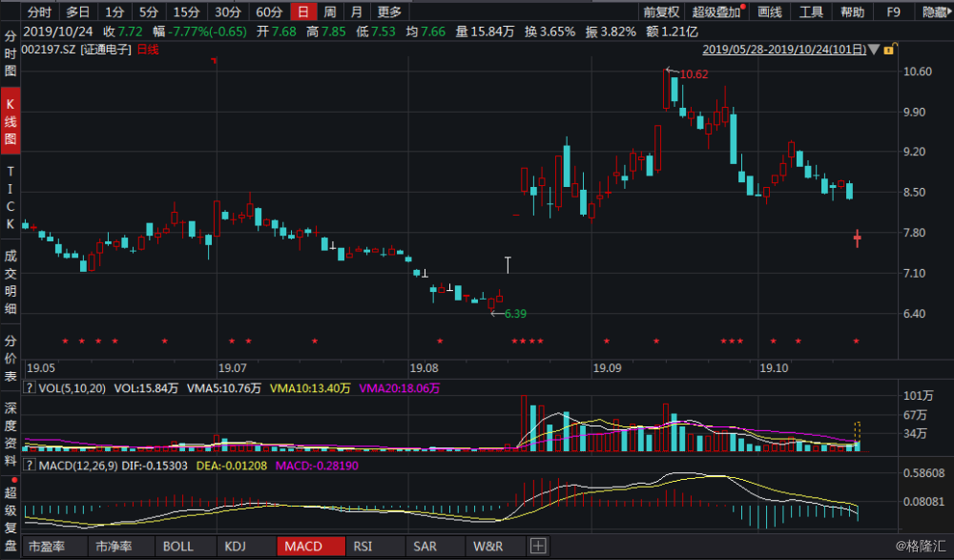Screen dimensions: 954x560
Task: Open the help question mark next to VOL
Action: click(29, 387)
